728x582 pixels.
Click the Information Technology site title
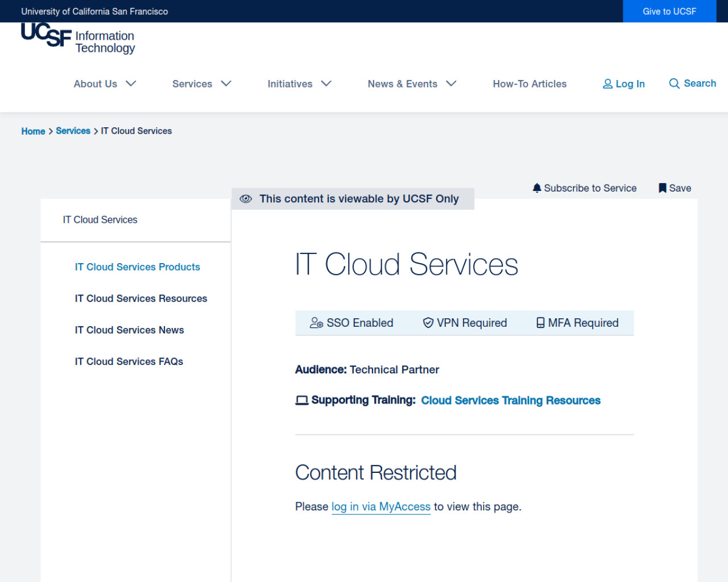[105, 42]
